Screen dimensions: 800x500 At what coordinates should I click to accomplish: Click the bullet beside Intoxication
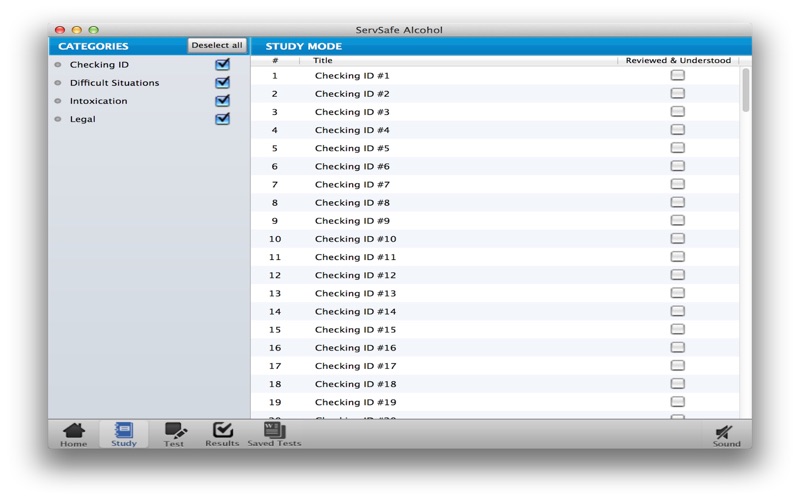(x=58, y=101)
